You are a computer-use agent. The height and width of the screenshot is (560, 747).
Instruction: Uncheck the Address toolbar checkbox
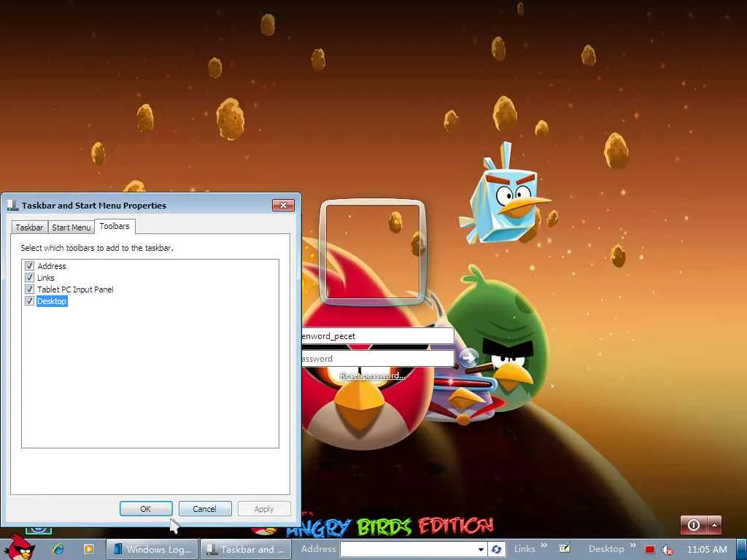(29, 265)
